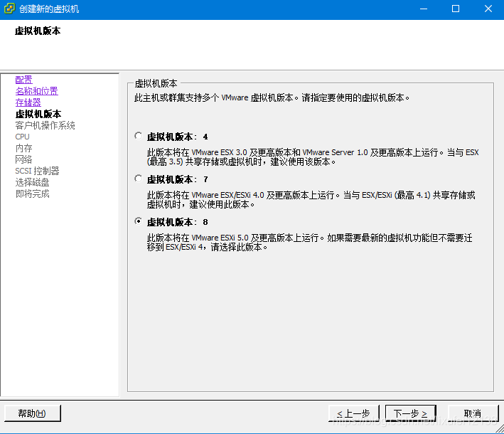Click the 选择磁盘 step in sidebar
Viewport: 504px width, 434px height.
32,182
